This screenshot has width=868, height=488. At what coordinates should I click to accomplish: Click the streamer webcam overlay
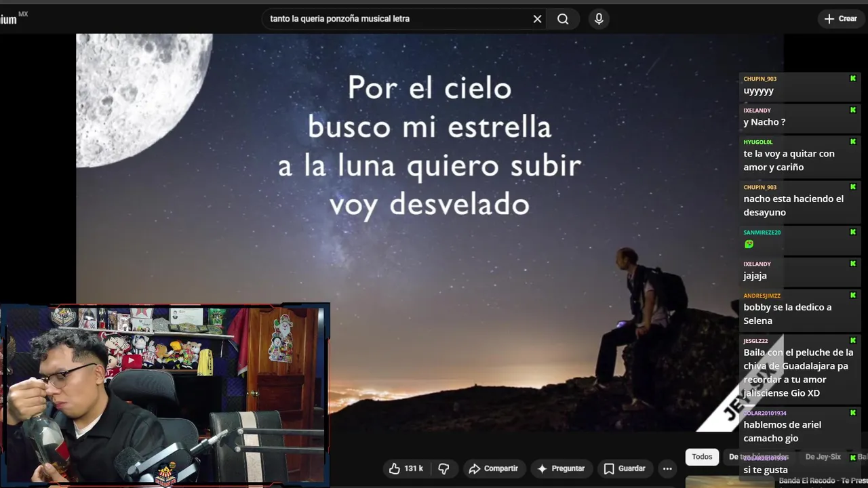click(165, 395)
